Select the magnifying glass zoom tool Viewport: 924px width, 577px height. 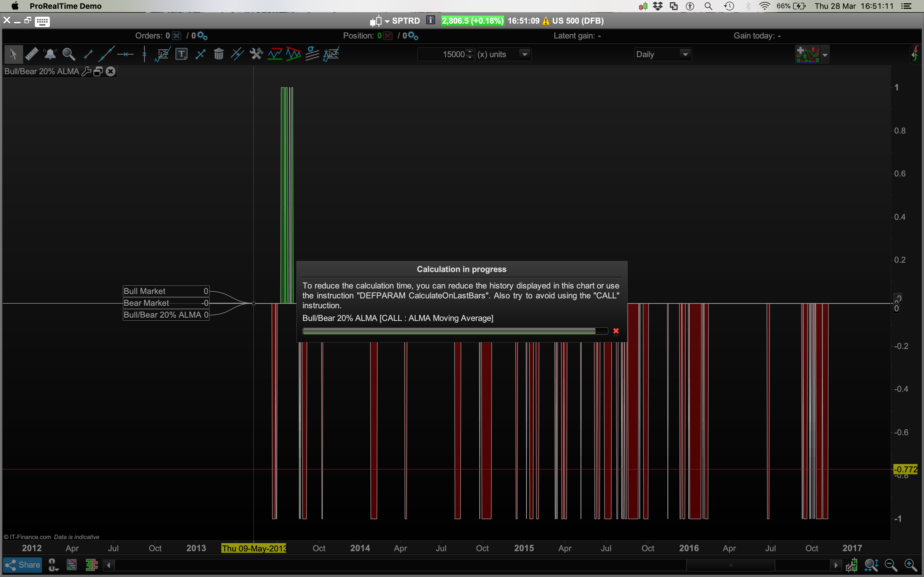pyautogui.click(x=69, y=54)
